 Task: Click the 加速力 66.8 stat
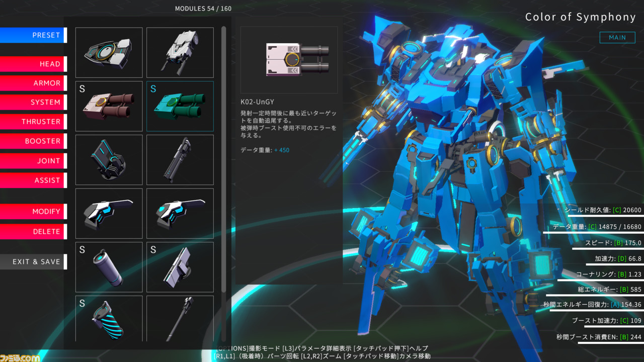(618, 259)
